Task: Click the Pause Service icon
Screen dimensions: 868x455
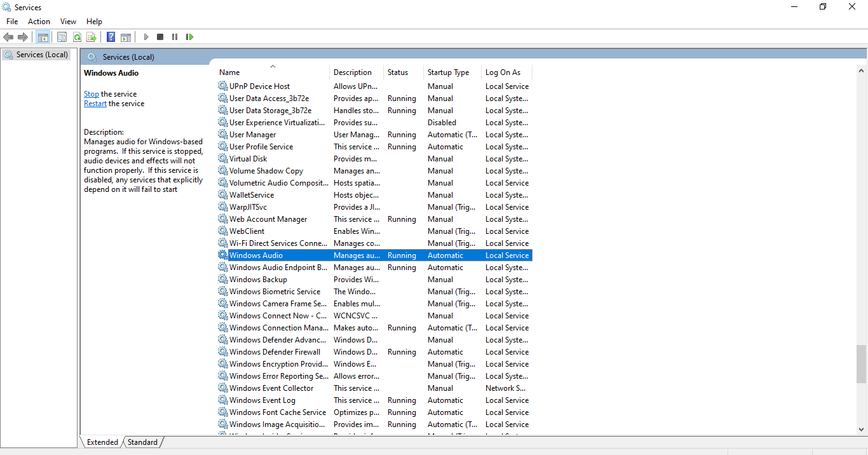Action: click(175, 37)
